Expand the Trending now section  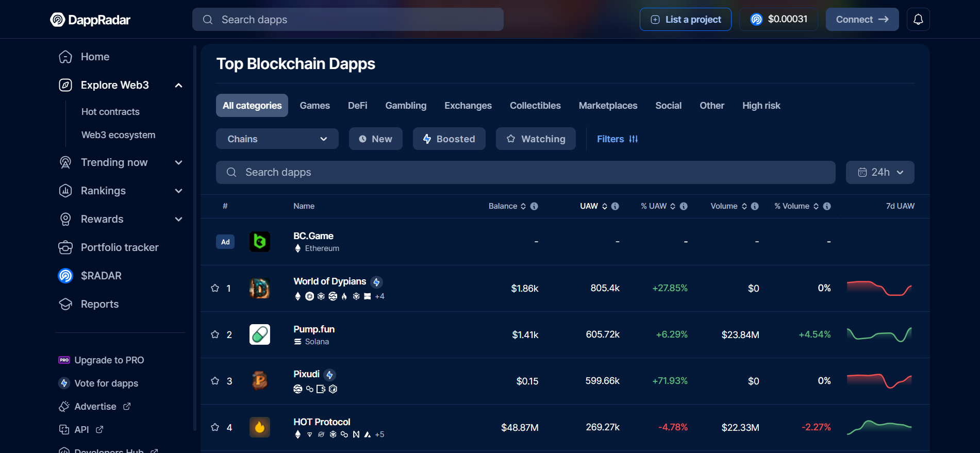tap(178, 162)
